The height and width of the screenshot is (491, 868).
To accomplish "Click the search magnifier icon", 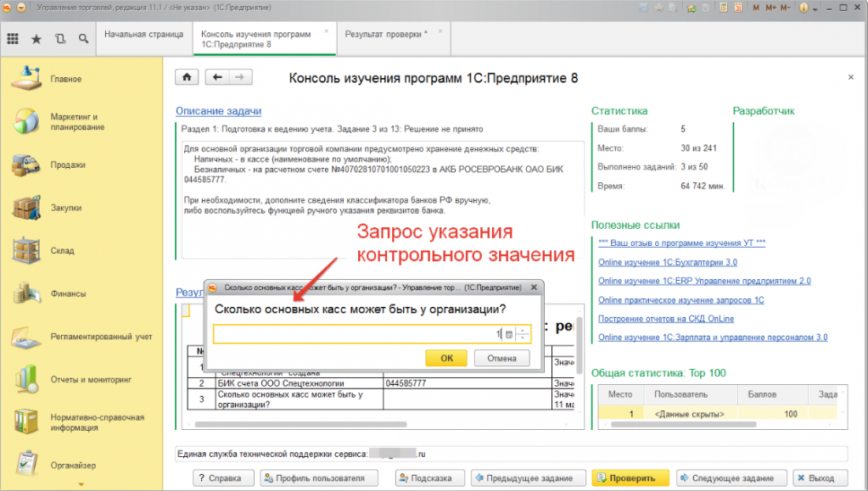I will coord(84,39).
